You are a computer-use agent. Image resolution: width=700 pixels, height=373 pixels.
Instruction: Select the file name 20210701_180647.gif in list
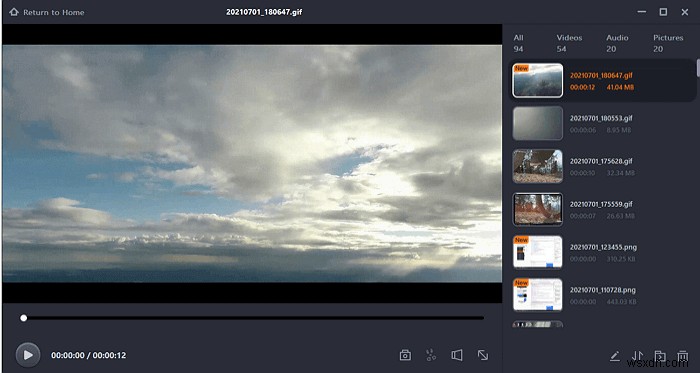pos(601,75)
